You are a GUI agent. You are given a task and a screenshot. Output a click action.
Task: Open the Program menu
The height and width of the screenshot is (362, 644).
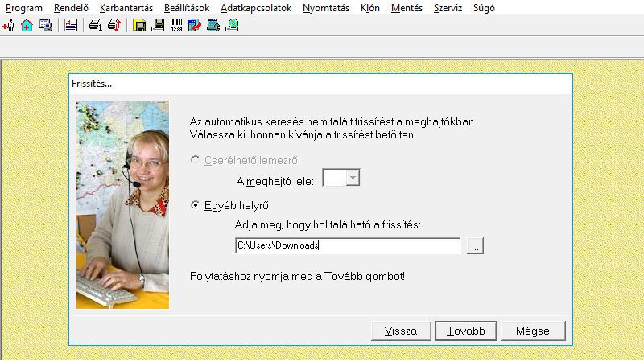click(x=24, y=8)
